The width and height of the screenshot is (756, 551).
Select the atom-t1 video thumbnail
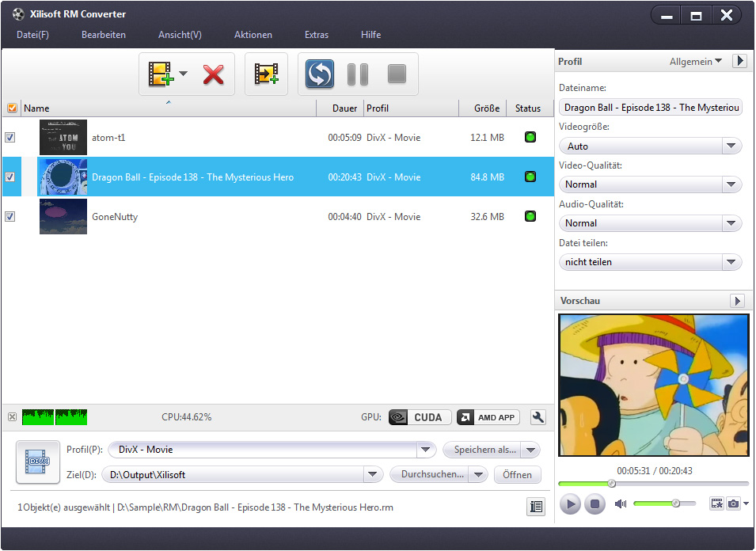(x=63, y=138)
